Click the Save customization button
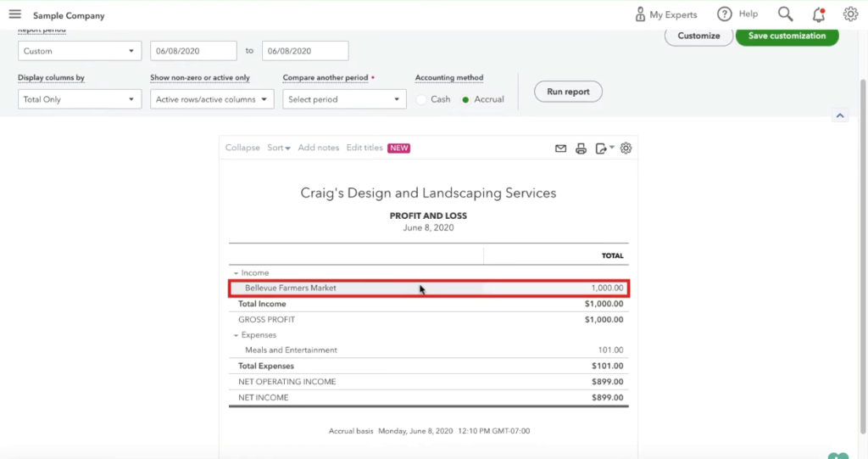Viewport: 868px width, 459px height. coord(787,36)
